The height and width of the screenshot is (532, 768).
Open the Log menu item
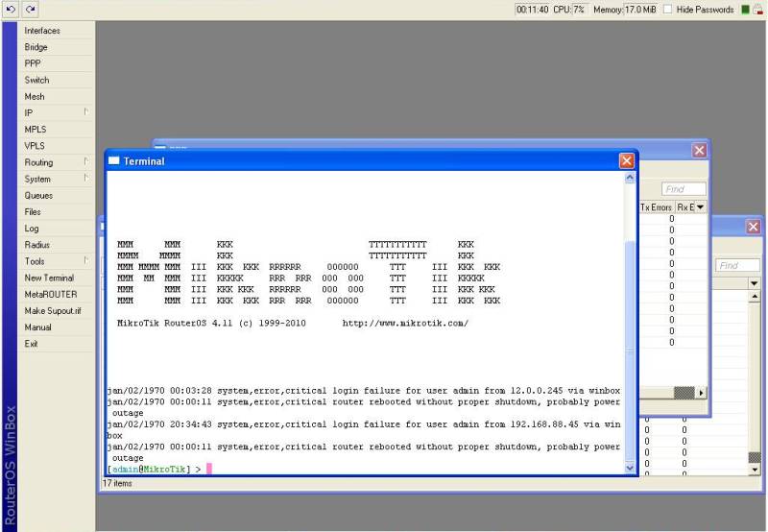click(x=32, y=229)
